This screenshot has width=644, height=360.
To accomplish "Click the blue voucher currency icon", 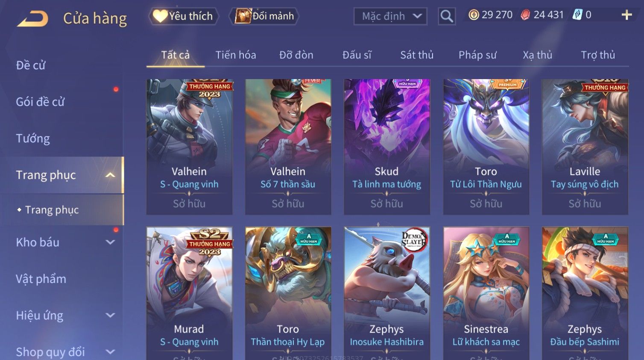I will pyautogui.click(x=577, y=15).
